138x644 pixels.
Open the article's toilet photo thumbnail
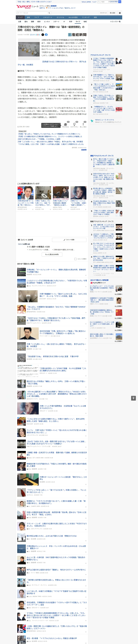tap(29, 49)
